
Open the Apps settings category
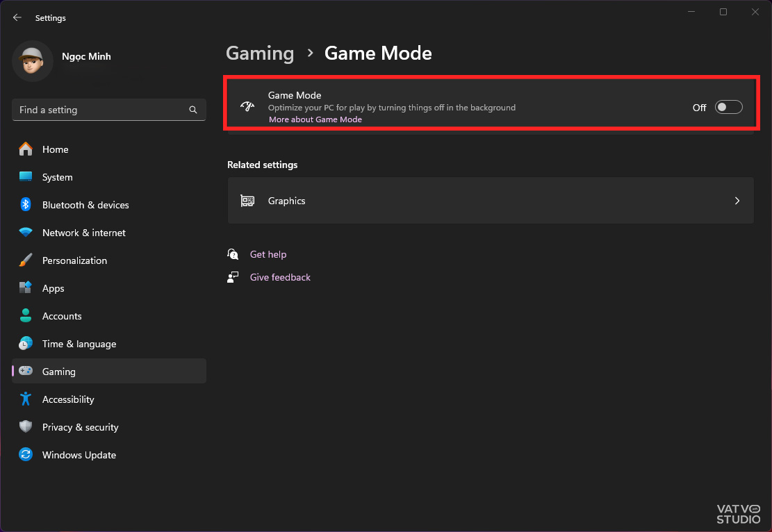point(109,288)
